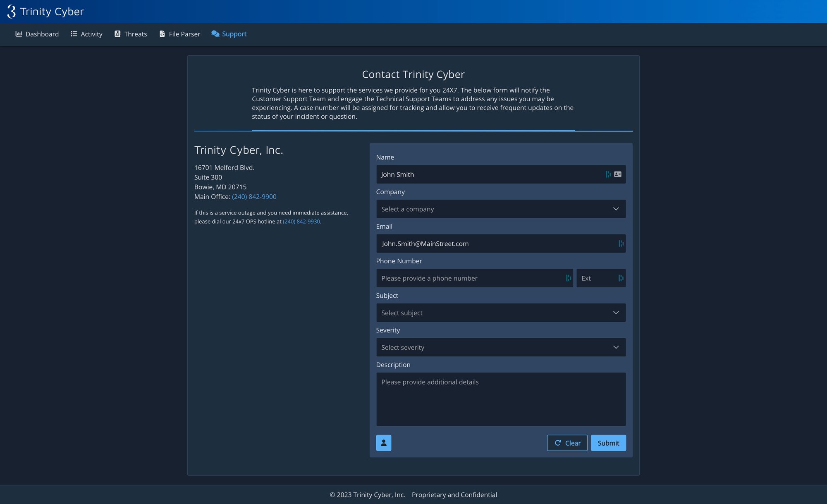The image size is (827, 504).
Task: Click the Trinity Cyber, Inc. heading
Action: tap(239, 150)
